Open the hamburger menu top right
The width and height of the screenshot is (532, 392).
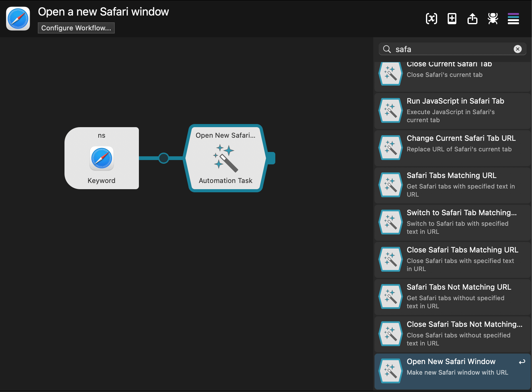pyautogui.click(x=513, y=19)
